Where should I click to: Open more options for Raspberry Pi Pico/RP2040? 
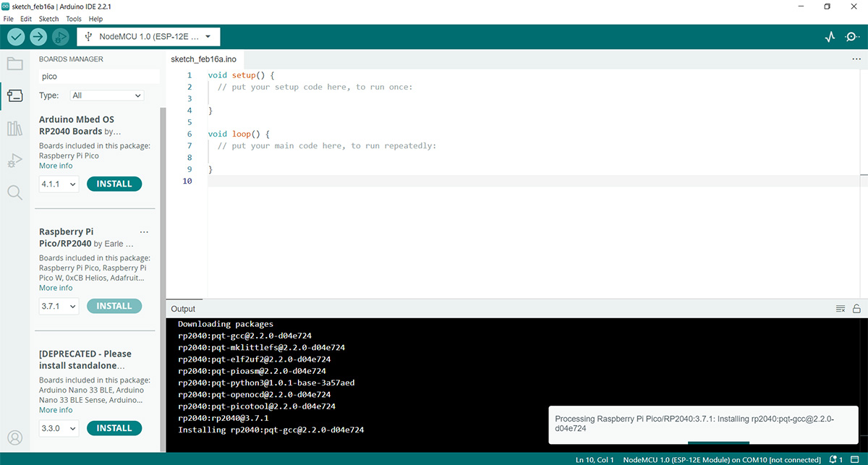[x=144, y=232]
